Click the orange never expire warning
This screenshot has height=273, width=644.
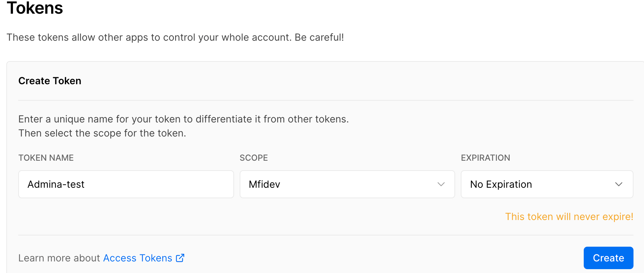coord(569,217)
